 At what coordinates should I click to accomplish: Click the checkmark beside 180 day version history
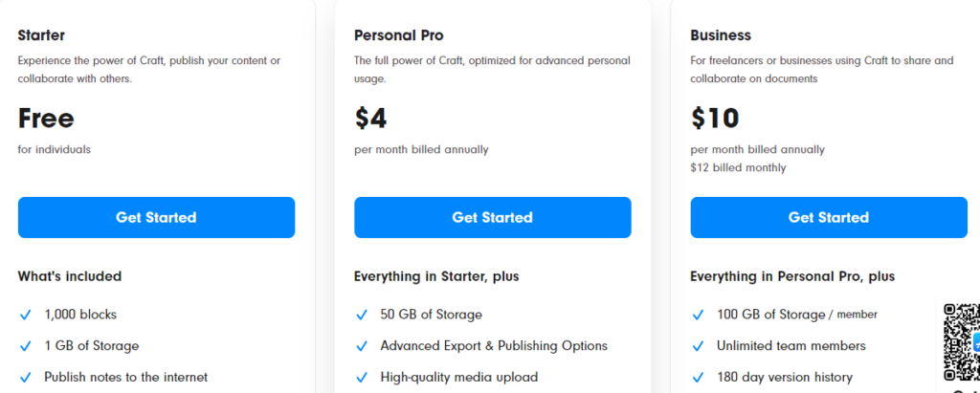(698, 378)
